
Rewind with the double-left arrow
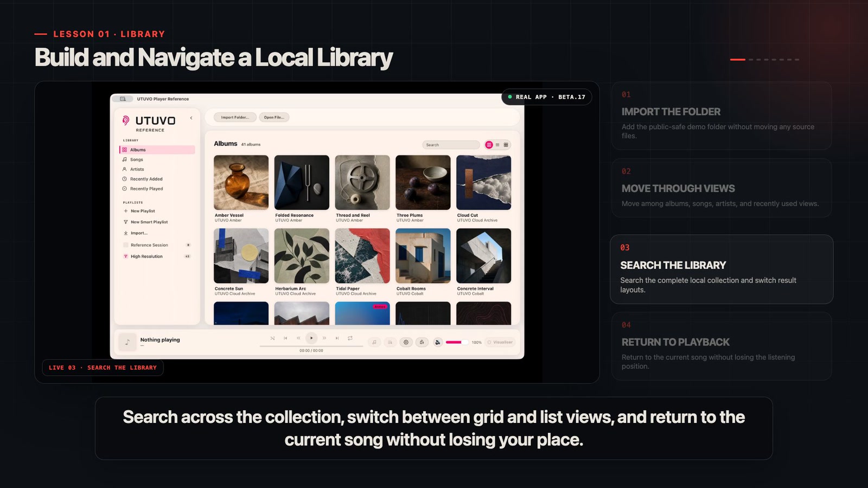298,338
